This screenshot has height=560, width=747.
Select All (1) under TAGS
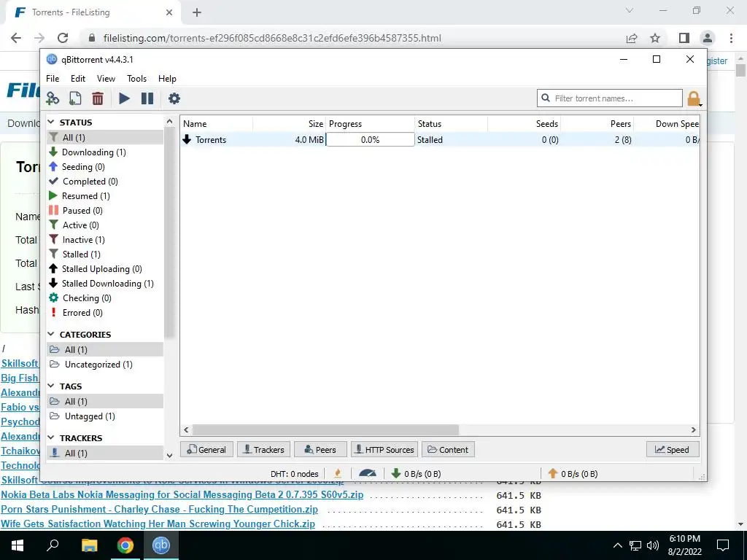tap(105, 402)
